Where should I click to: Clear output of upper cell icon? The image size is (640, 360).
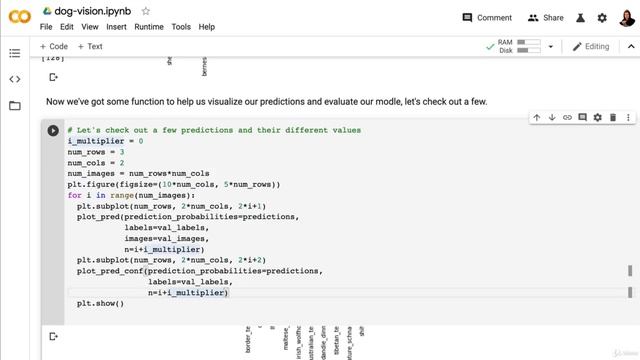[53, 77]
